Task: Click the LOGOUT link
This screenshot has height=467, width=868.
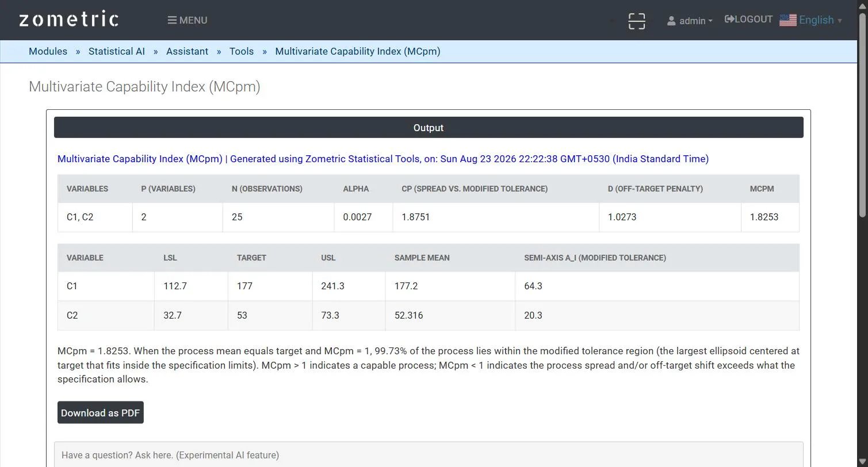Action: [748, 19]
